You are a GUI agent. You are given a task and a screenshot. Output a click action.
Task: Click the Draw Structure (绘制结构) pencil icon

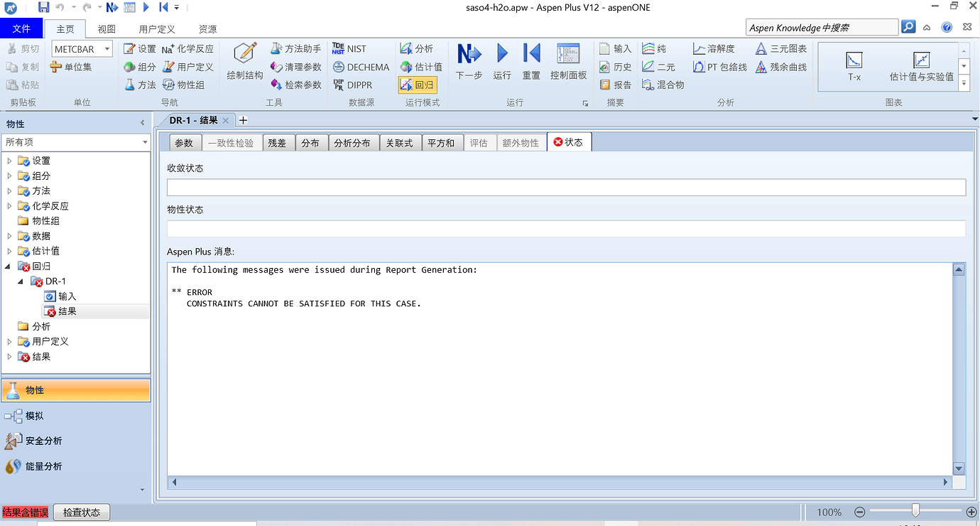[245, 53]
